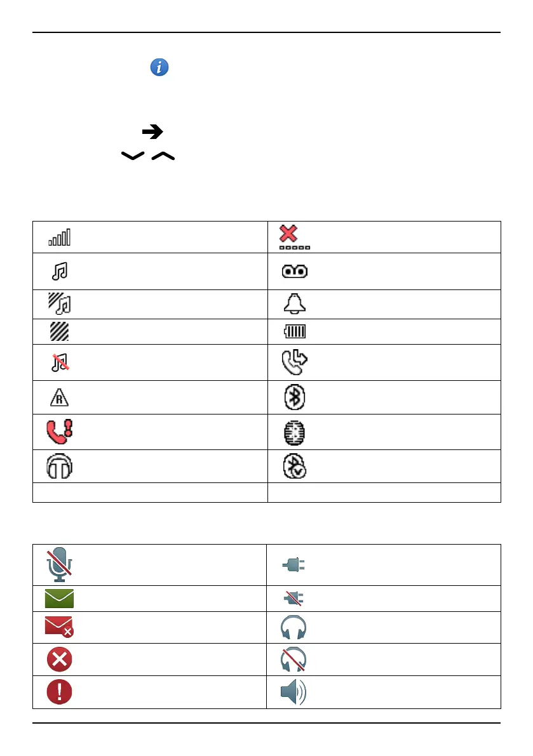This screenshot has width=533, height=756.
Task: Click the black right arrow
Action: [x=152, y=132]
